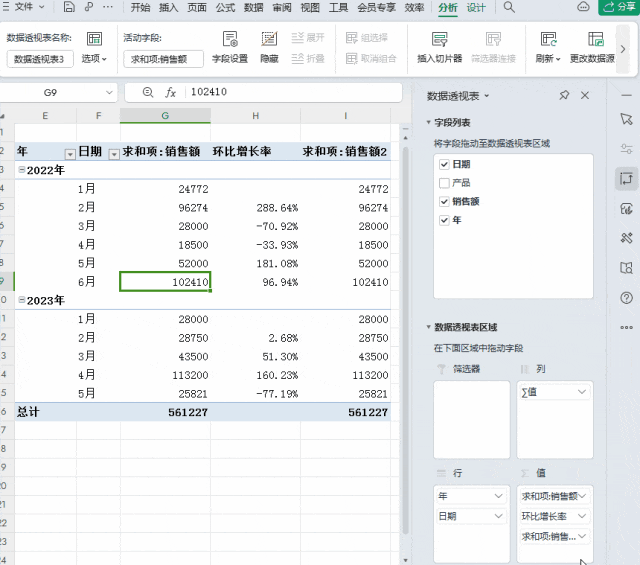
Task: Collapse the 数据透视表区域 section
Action: (x=429, y=327)
